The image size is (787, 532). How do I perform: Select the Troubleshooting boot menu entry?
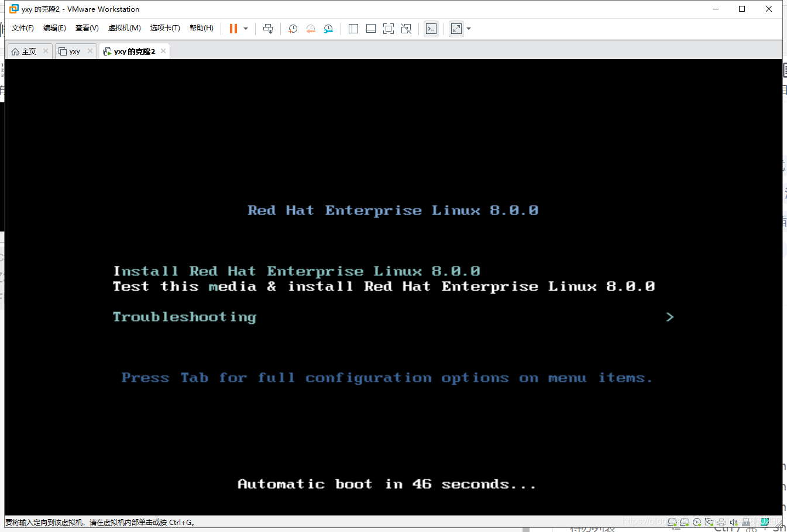pyautogui.click(x=184, y=317)
